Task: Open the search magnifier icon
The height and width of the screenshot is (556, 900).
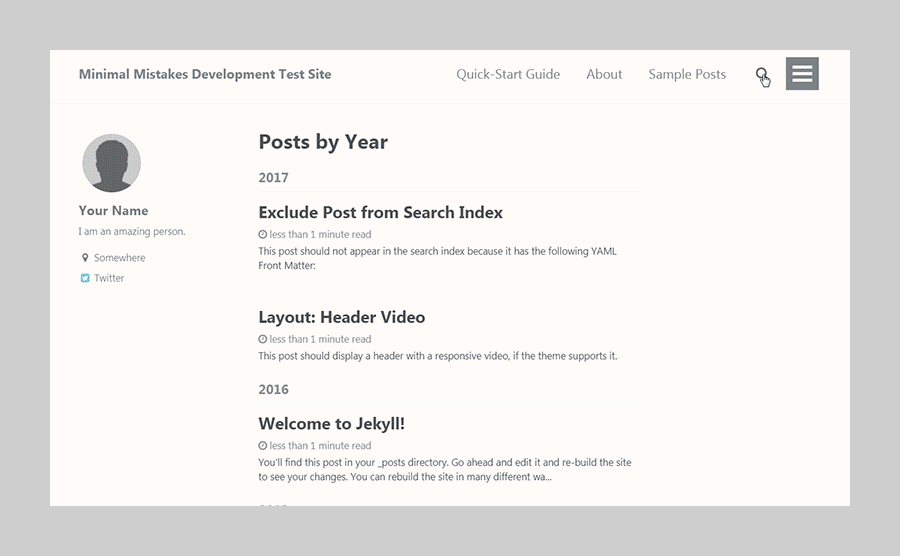Action: (761, 74)
